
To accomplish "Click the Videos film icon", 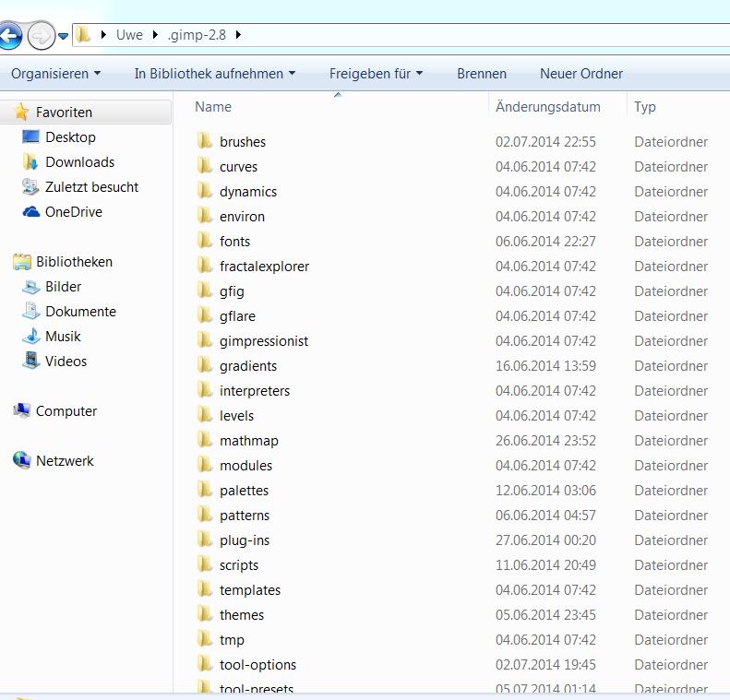I will [x=31, y=361].
